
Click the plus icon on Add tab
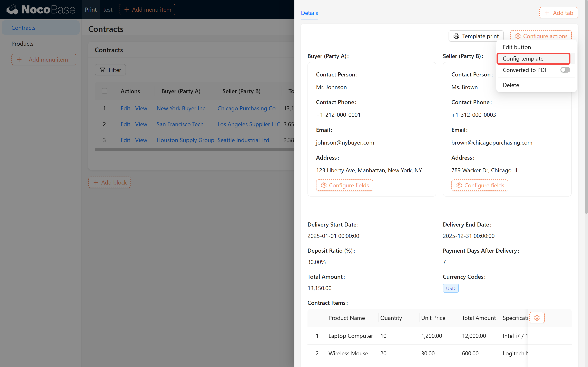tap(547, 13)
